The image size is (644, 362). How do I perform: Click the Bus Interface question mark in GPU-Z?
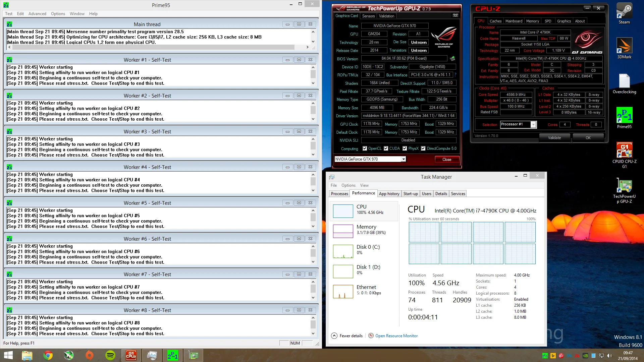455,75
